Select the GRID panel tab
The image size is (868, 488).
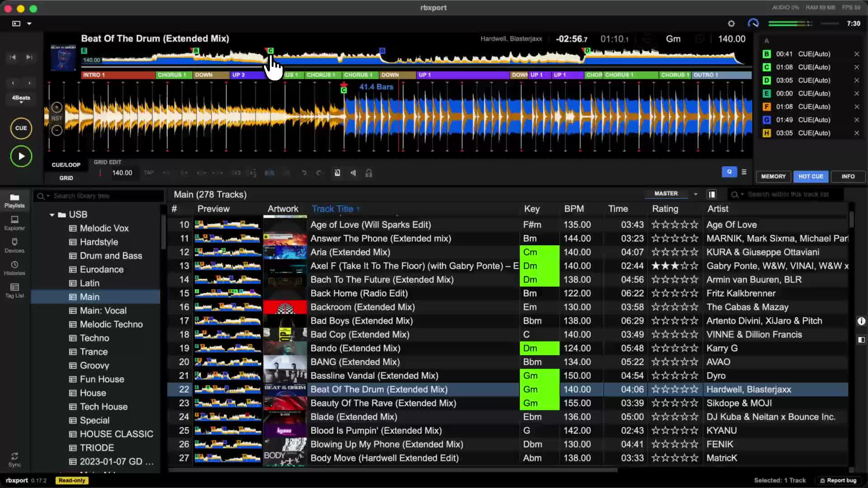click(x=66, y=178)
